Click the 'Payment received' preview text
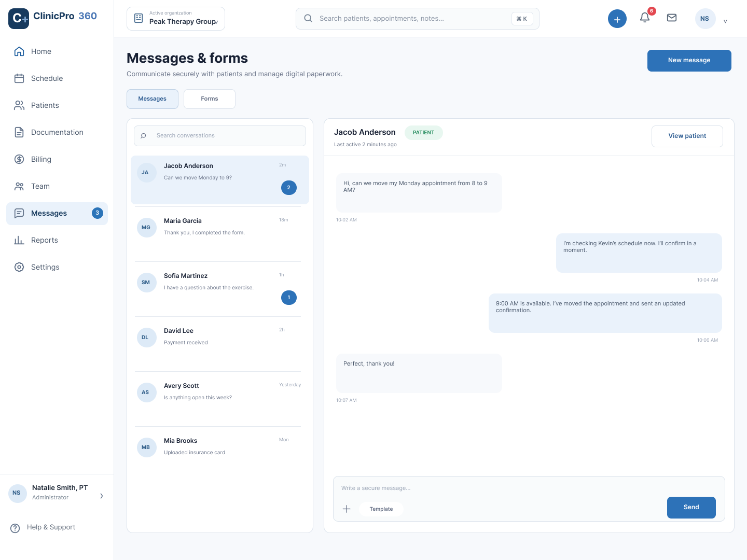747x560 pixels. point(186,343)
